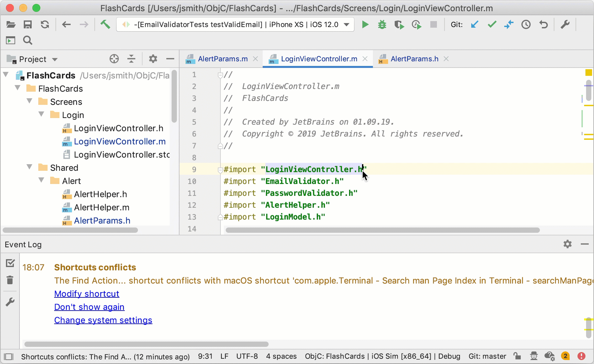
Task: Click the Search Everywhere magnifier
Action: click(x=28, y=40)
